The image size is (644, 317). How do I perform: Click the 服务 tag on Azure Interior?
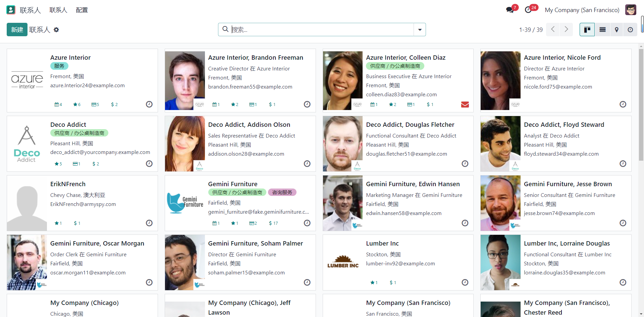click(59, 66)
